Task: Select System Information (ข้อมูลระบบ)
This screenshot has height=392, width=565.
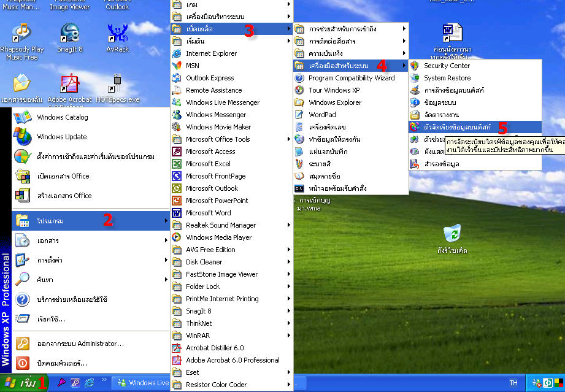Action: click(475, 102)
